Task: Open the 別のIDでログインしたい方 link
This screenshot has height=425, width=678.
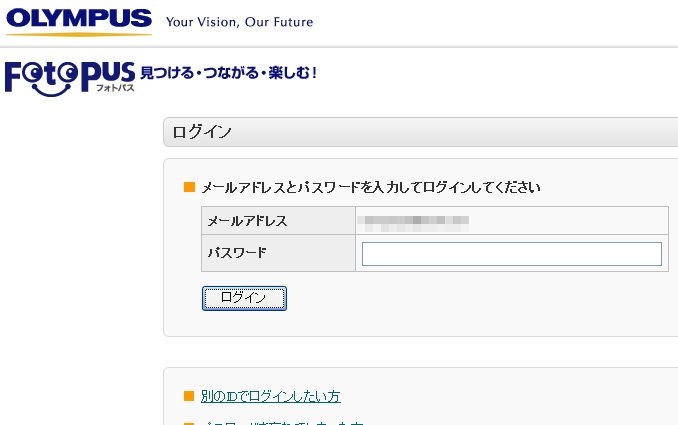Action: click(x=270, y=397)
